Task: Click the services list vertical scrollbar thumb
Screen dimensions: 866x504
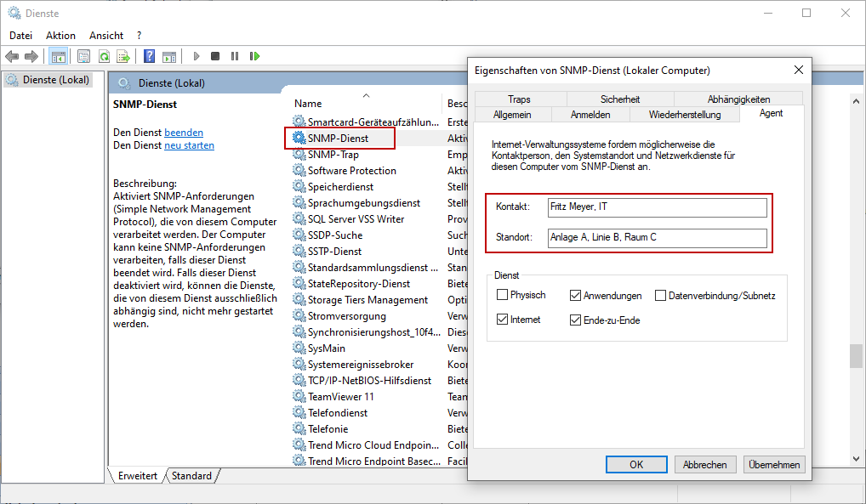Action: (x=856, y=356)
